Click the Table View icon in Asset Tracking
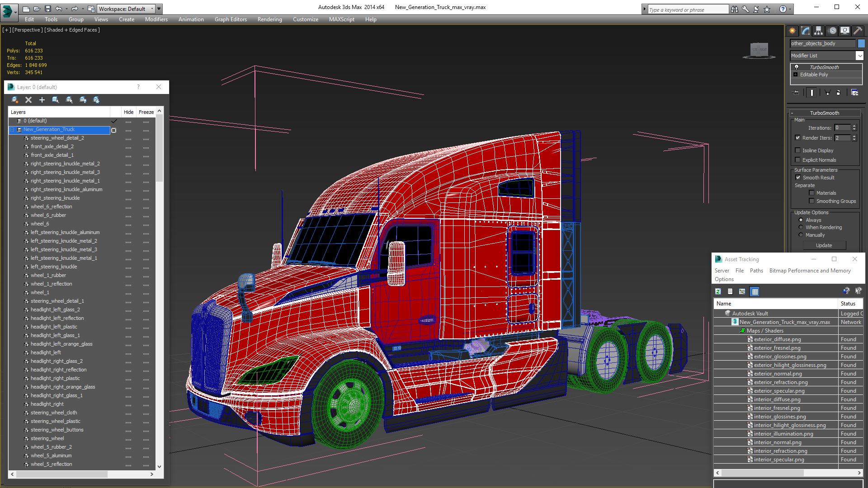Screen dimensions: 868x488 755,291
